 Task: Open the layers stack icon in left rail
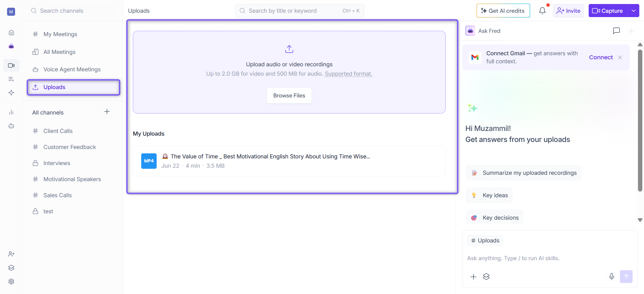11,268
